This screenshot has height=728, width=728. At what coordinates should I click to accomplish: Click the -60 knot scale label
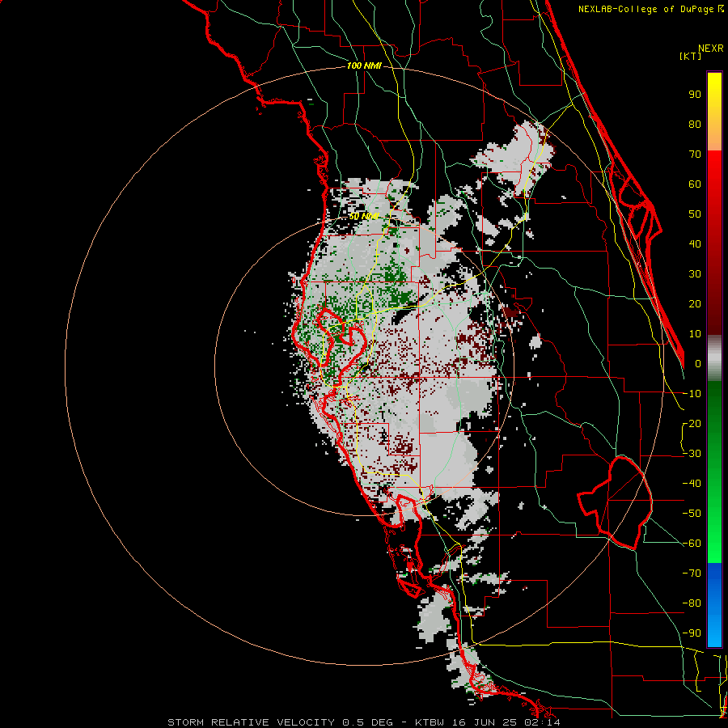coord(692,544)
